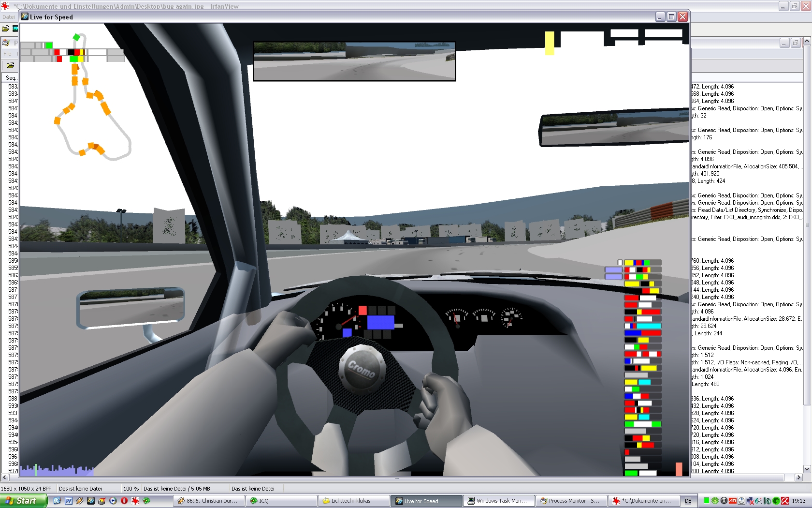Click the ICQ flower tray icon
The width and height of the screenshot is (812, 508).
715,501
